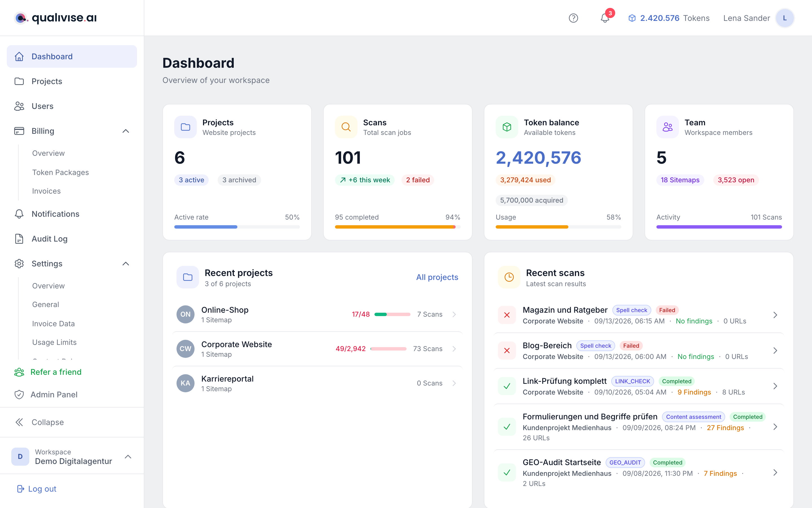Click the '18 Sitemaps' badge
812x508 pixels.
click(680, 180)
